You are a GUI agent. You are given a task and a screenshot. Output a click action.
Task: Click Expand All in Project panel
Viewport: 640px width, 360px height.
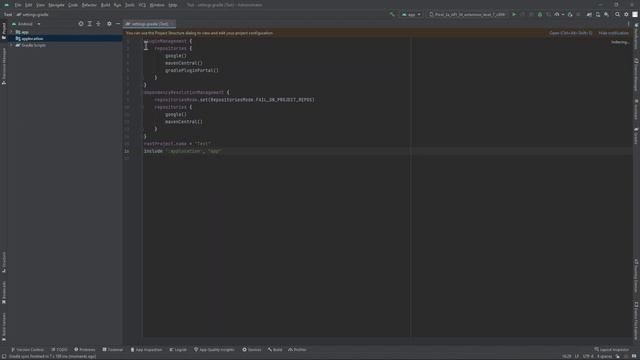click(x=90, y=24)
